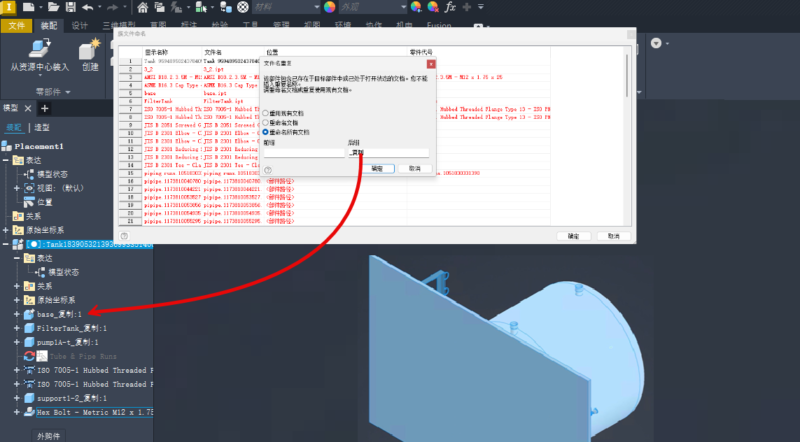Open the quick access toolbar customize arrow
Image resolution: width=800 pixels, height=442 pixels.
click(x=481, y=7)
